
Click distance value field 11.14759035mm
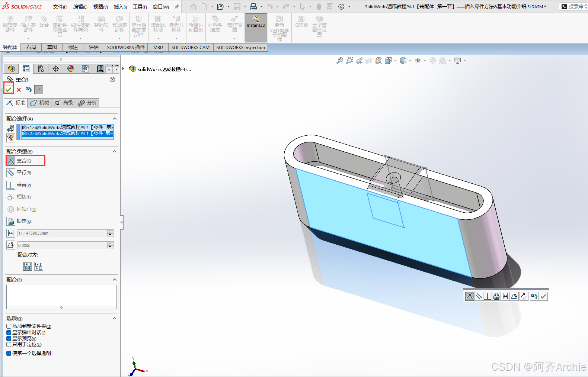(x=62, y=233)
